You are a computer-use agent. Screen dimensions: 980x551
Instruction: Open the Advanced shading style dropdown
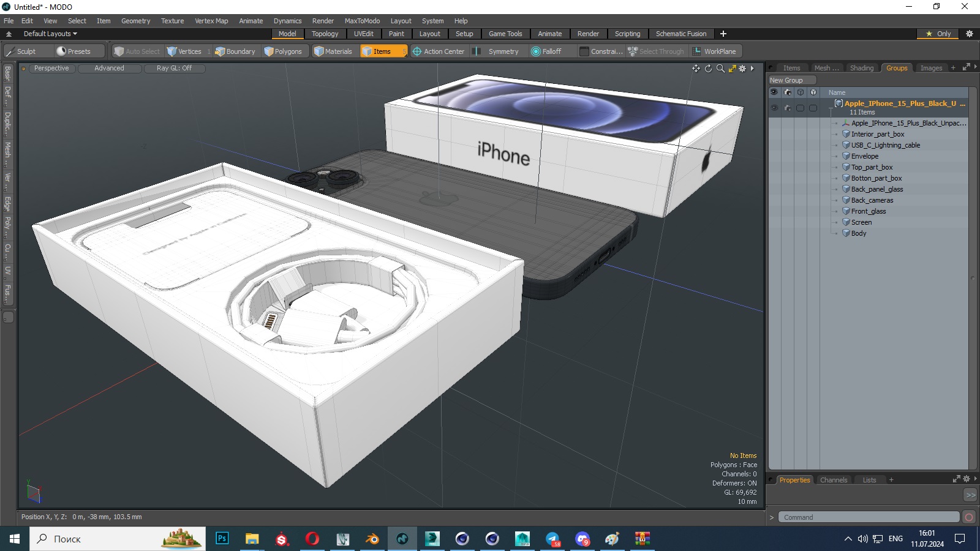tap(109, 69)
